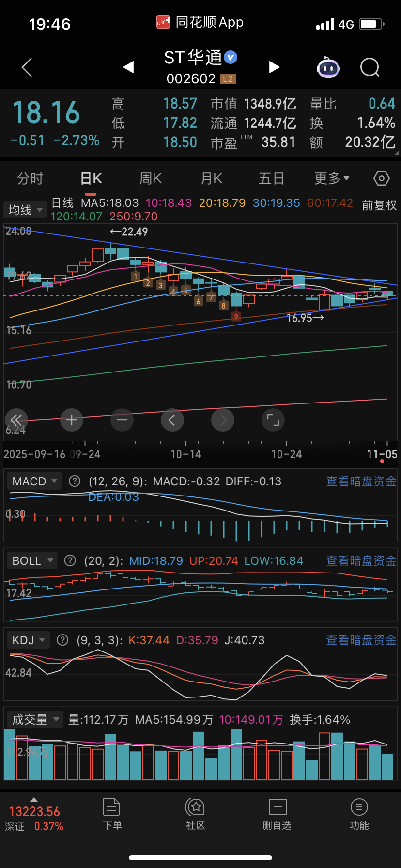Image resolution: width=401 pixels, height=868 pixels.
Task: Open the robot AI assistant icon
Action: tap(328, 67)
